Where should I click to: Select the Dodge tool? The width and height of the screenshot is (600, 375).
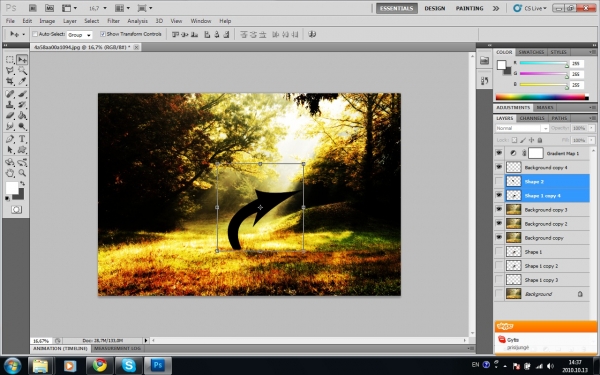click(22, 126)
